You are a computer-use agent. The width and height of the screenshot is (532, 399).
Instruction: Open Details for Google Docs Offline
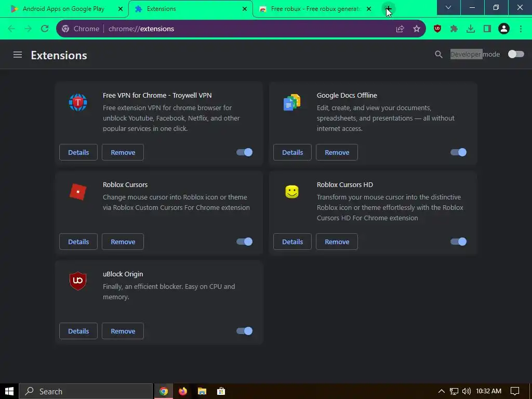coord(292,152)
